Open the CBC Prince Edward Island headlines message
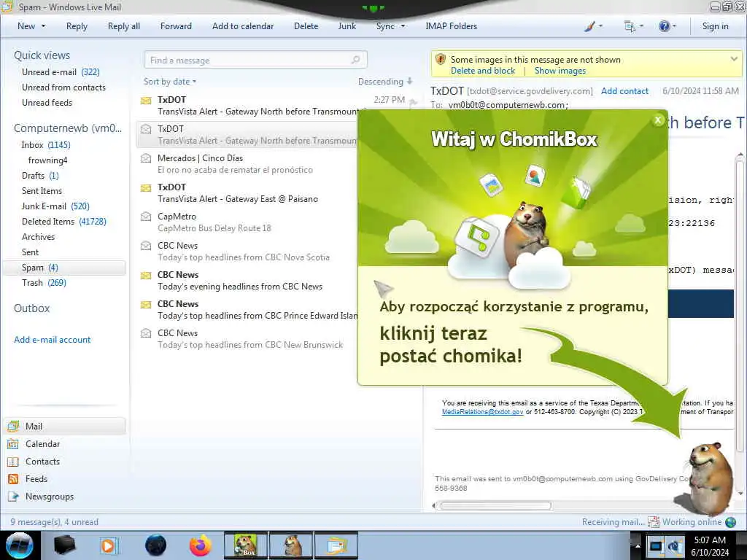The image size is (747, 560). (x=247, y=309)
